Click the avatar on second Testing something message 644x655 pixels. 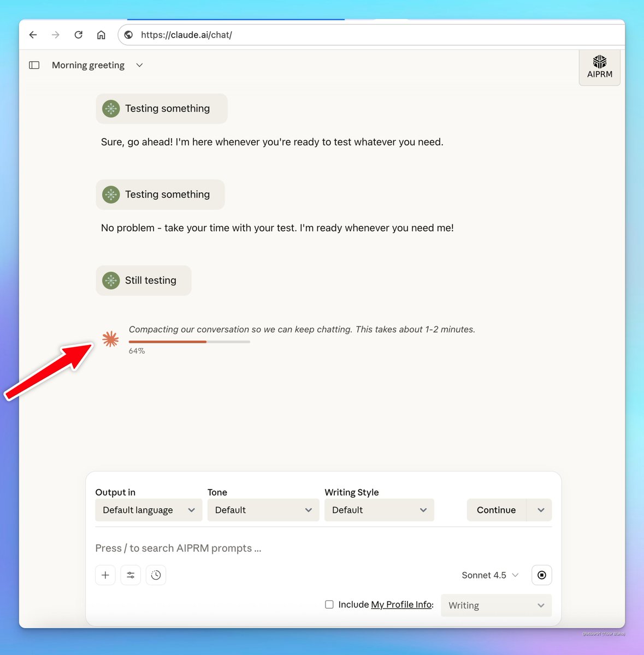[x=111, y=194]
